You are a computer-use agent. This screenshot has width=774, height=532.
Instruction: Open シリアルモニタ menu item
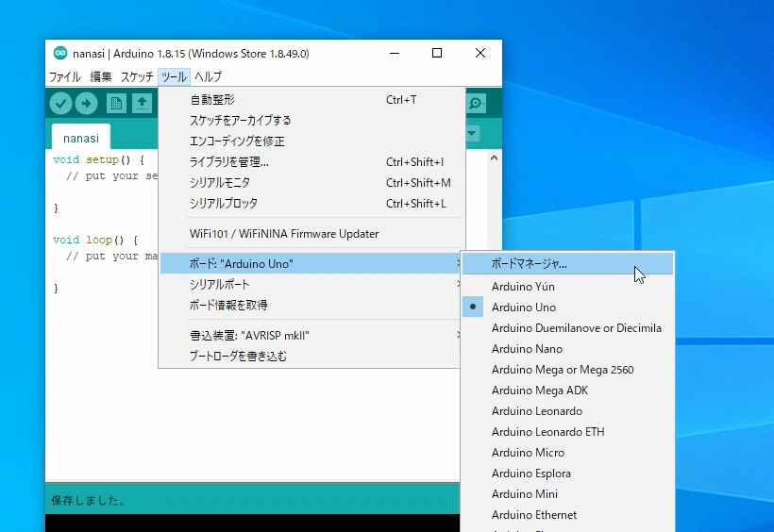(x=312, y=183)
